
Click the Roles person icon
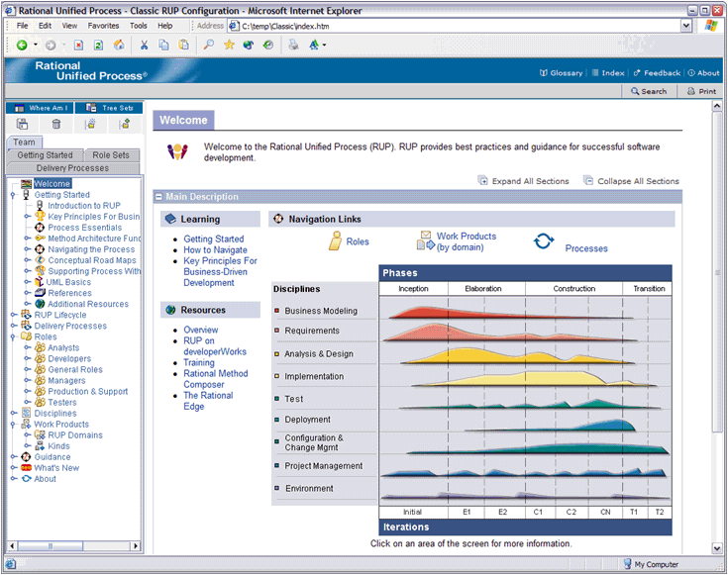pyautogui.click(x=335, y=240)
